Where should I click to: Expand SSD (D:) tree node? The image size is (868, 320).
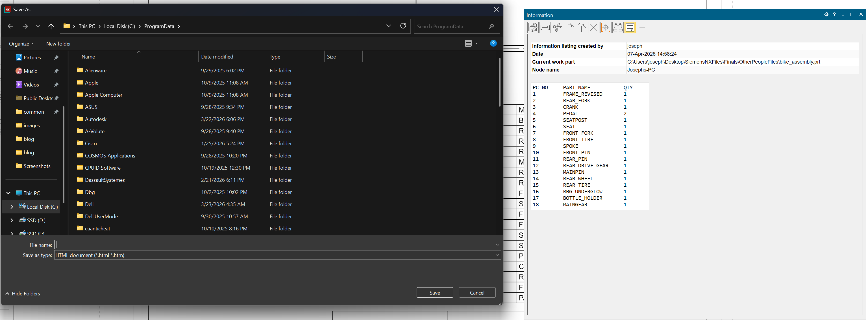pyautogui.click(x=12, y=220)
